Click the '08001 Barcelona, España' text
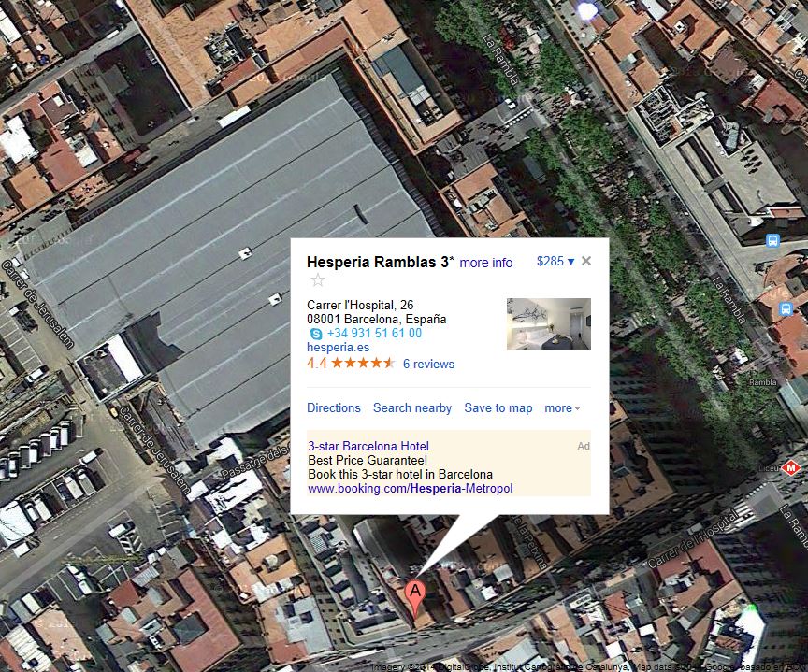Image resolution: width=808 pixels, height=672 pixels. (x=377, y=320)
